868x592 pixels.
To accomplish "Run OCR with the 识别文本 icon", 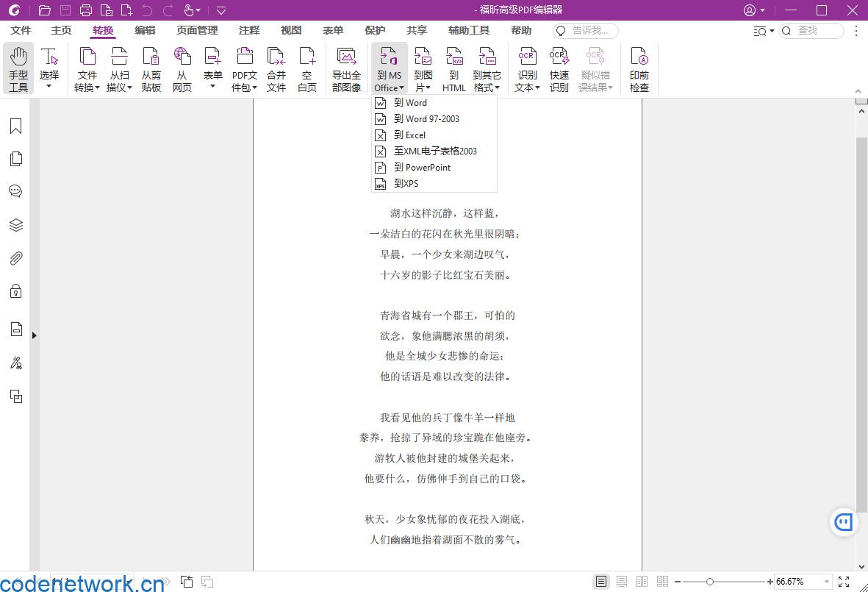I will pos(526,68).
